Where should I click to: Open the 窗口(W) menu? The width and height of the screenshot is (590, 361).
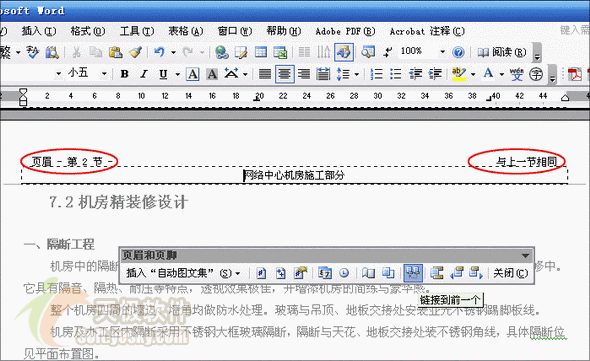coord(234,31)
